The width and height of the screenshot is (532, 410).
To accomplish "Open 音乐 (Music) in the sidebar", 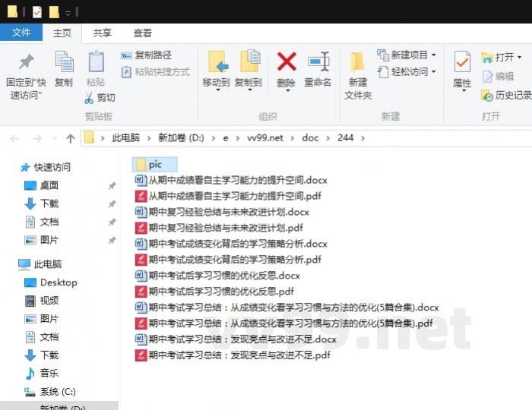I will pyautogui.click(x=41, y=374).
